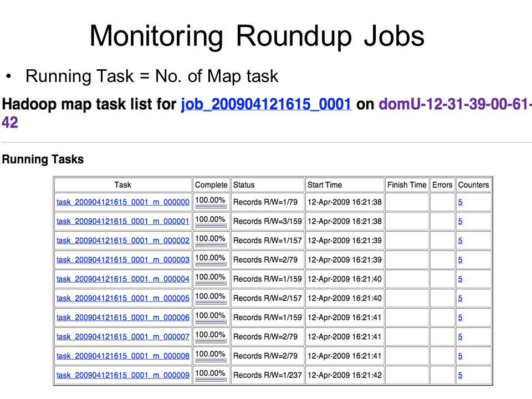Click the Task column header

click(x=123, y=185)
